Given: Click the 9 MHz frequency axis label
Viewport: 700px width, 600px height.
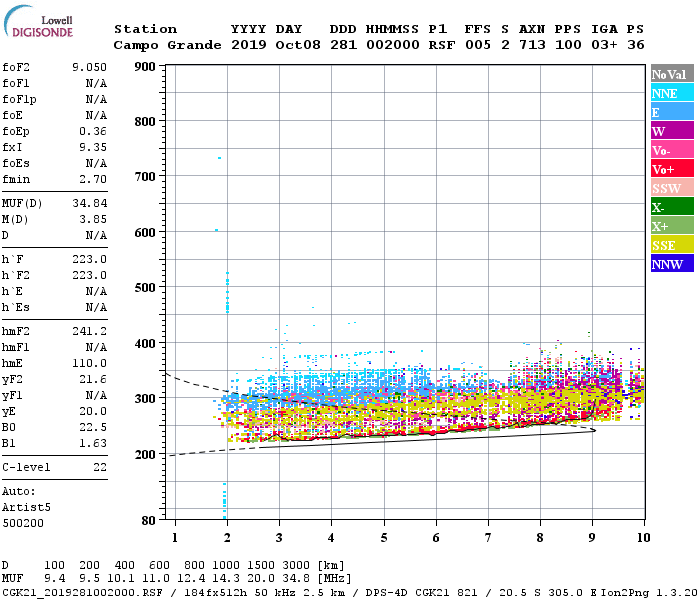Looking at the screenshot, I should click(592, 538).
